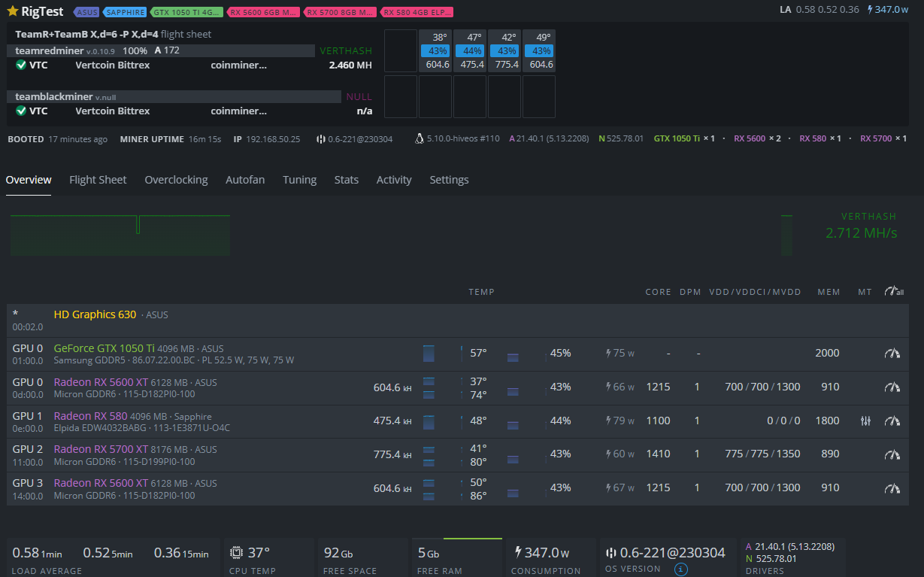Click the coinminer pool link on the Vertcoin row
The width and height of the screenshot is (924, 577).
(x=238, y=65)
